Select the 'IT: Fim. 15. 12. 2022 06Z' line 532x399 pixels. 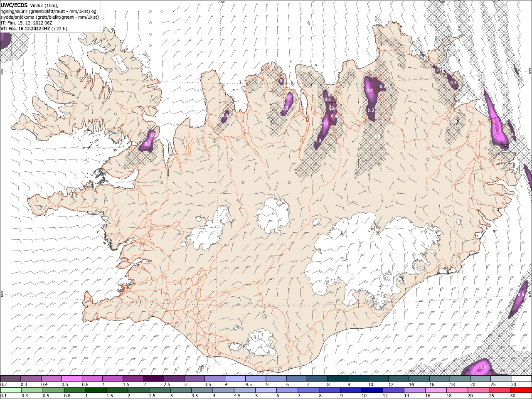(x=26, y=23)
